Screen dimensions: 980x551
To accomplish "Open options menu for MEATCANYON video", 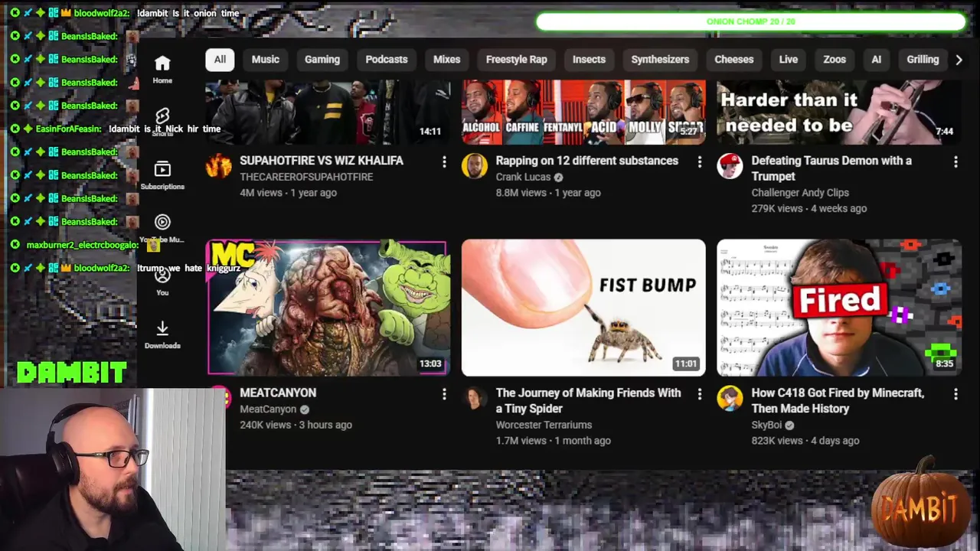I will point(444,393).
